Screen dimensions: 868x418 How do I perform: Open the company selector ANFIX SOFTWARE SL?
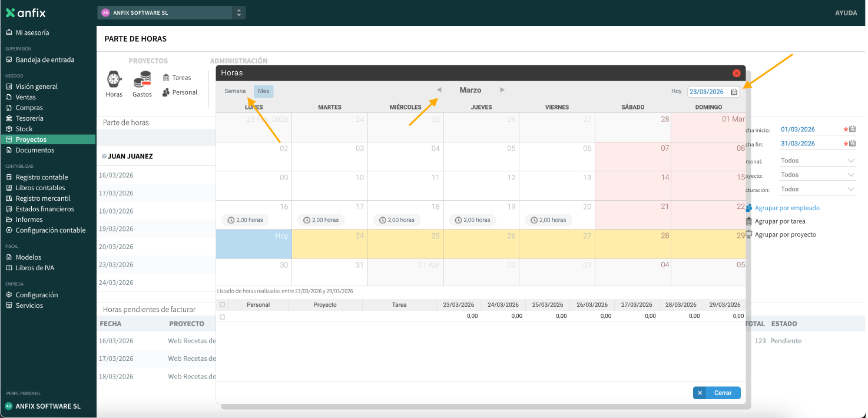tap(171, 12)
